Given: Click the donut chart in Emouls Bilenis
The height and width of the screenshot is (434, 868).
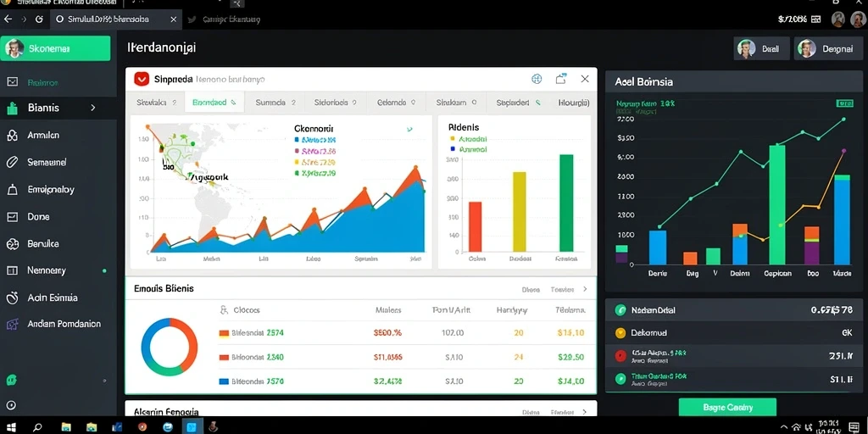Looking at the screenshot, I should click(170, 347).
